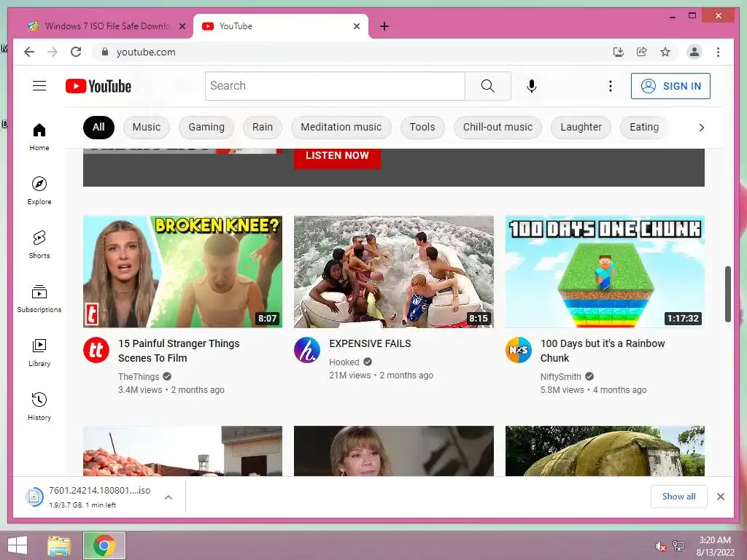Click the page vertical scrollbar thumb

(x=727, y=294)
